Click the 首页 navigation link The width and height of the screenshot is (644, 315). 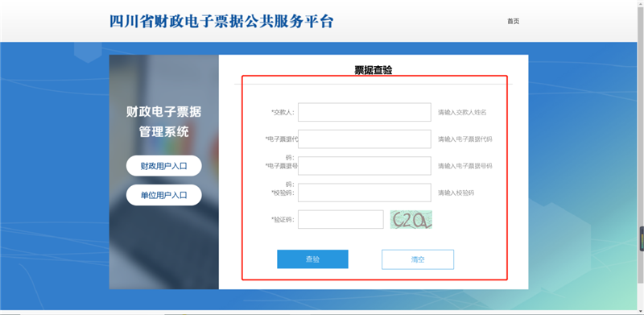513,22
